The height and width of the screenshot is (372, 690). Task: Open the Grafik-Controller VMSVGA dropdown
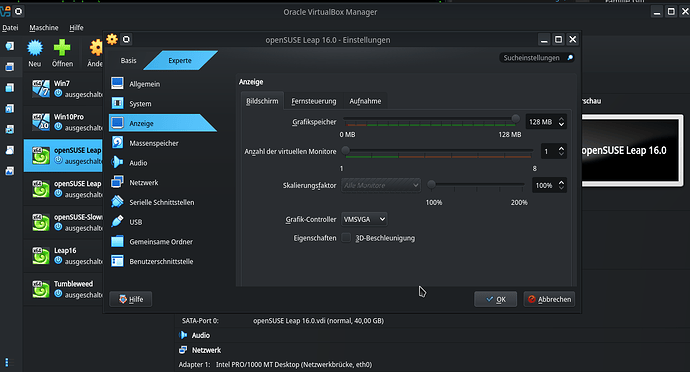364,219
